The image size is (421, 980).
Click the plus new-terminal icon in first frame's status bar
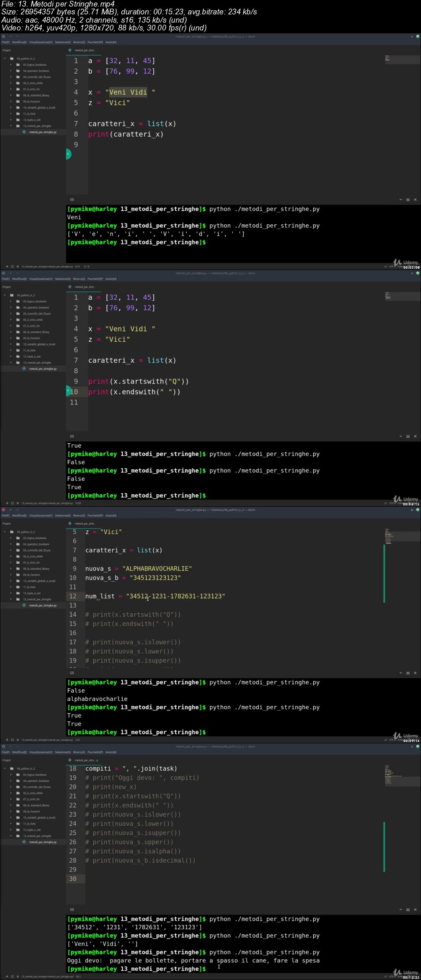tap(7, 267)
